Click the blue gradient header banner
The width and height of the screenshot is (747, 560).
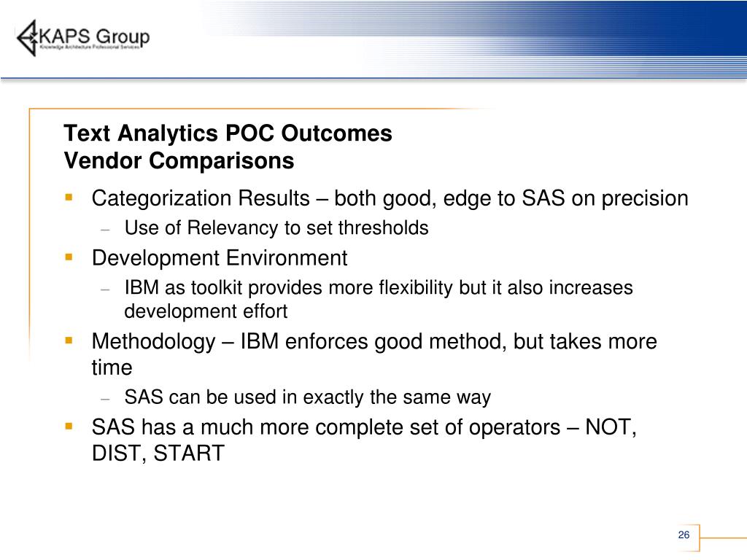(x=472, y=38)
